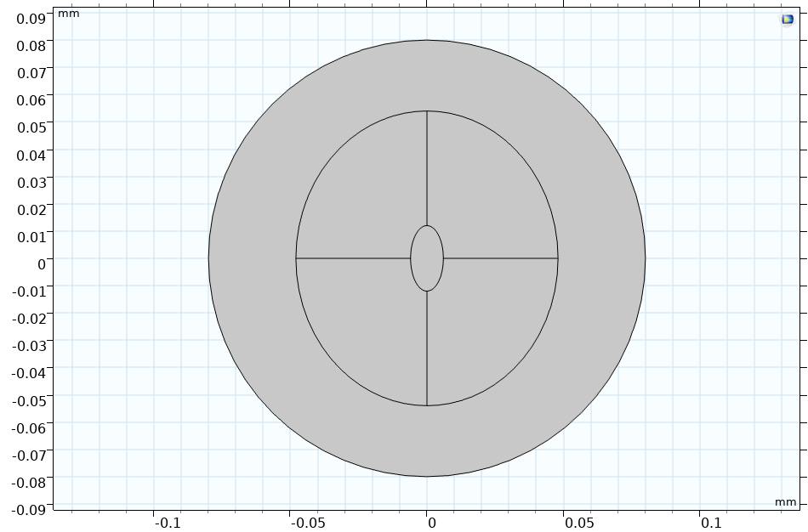808x532 pixels.
Task: Click the mm unit label at top left
Action: [x=69, y=13]
